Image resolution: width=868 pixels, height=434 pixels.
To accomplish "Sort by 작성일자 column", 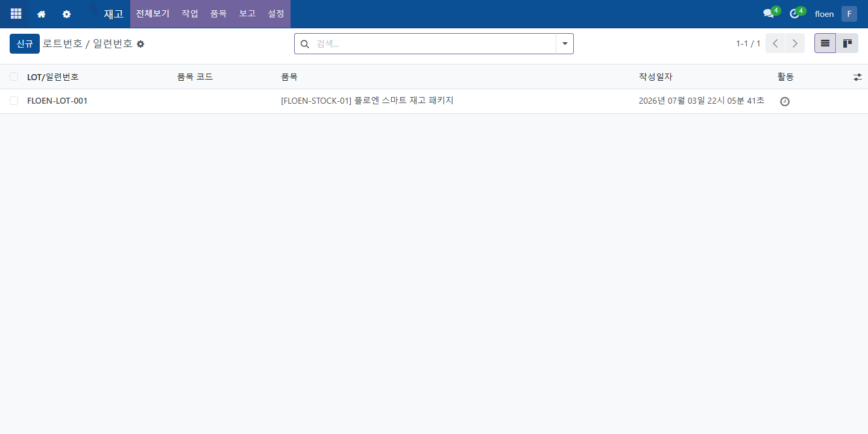I will coord(656,77).
